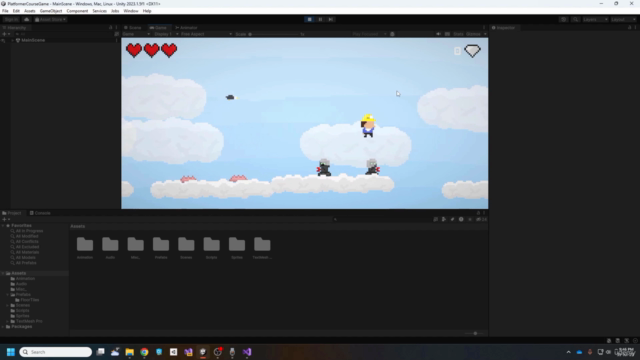Open the Game view mode dropdown
The width and height of the screenshot is (640, 360).
pos(136,34)
